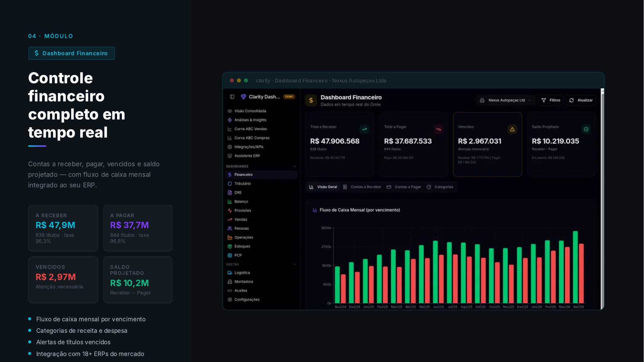Switch to the Visão Geral tab
The height and width of the screenshot is (362, 644).
point(323,187)
